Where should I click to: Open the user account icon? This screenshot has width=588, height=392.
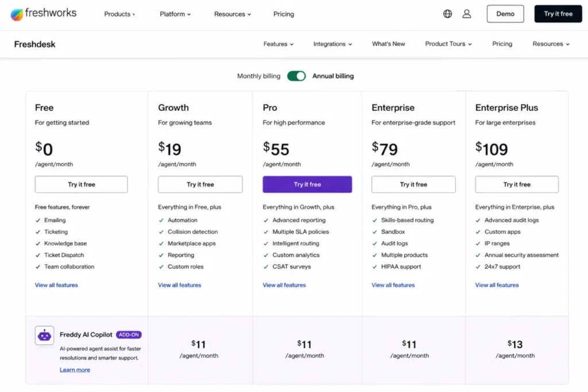466,14
